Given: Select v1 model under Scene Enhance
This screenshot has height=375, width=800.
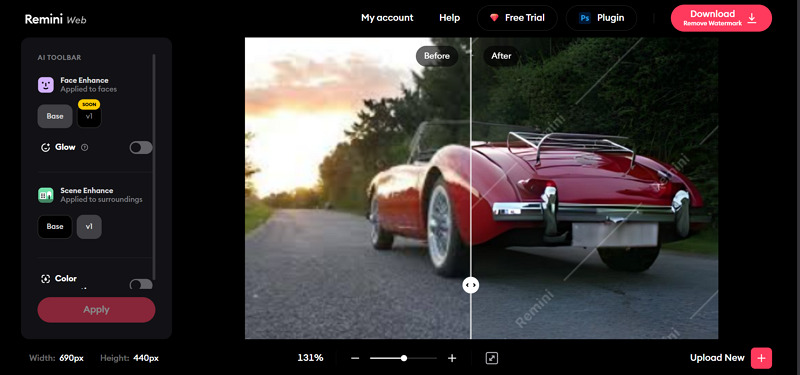Looking at the screenshot, I should click(x=89, y=227).
